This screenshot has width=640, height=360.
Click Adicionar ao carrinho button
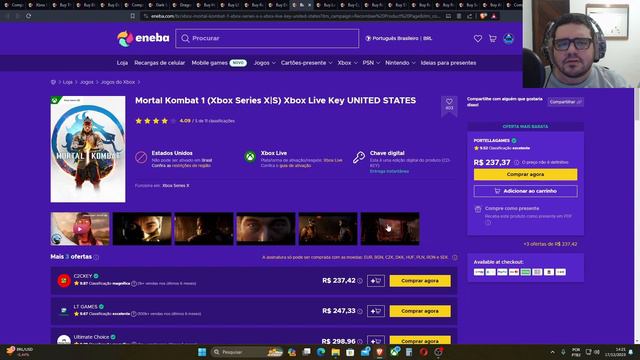[x=525, y=191]
